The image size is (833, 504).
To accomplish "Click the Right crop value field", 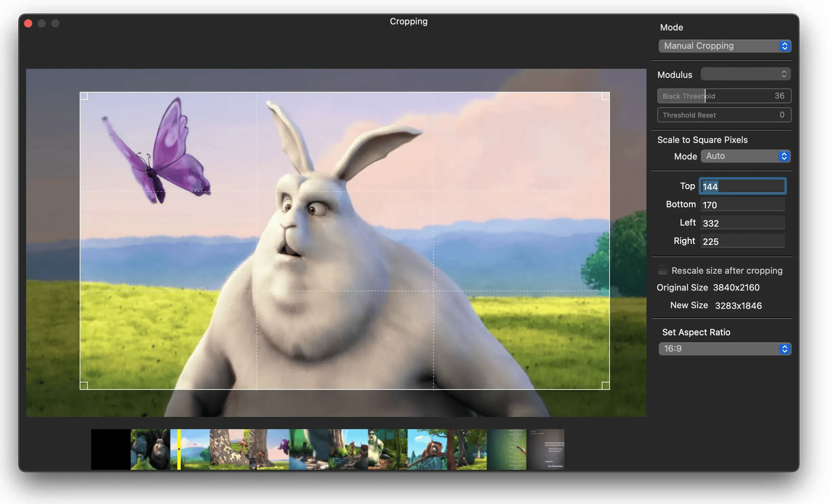I will (742, 241).
